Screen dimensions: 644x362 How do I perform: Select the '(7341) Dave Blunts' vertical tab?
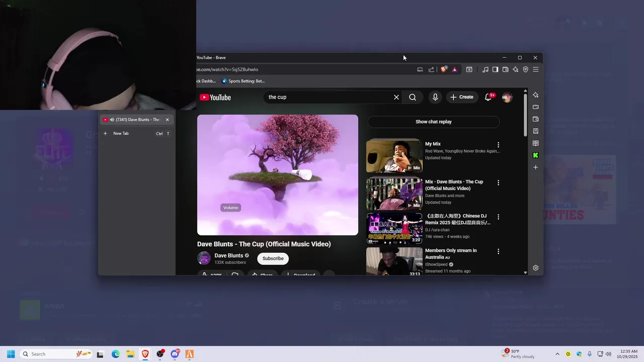136,120
